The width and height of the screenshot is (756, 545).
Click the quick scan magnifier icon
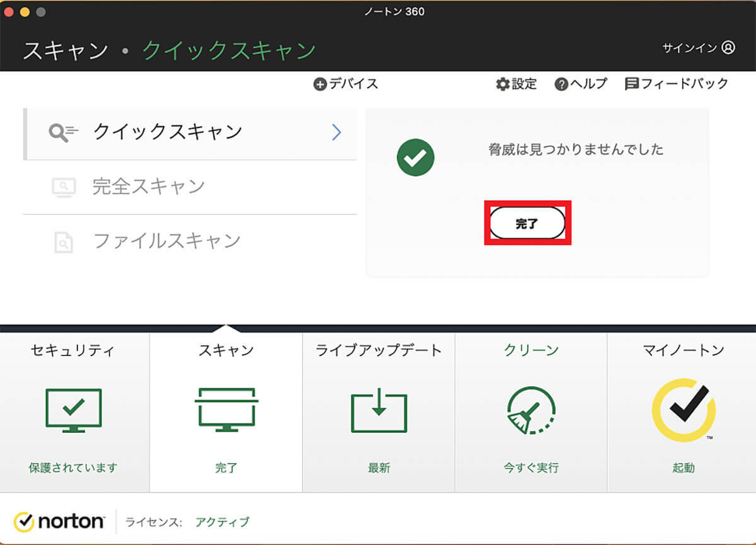[64, 132]
